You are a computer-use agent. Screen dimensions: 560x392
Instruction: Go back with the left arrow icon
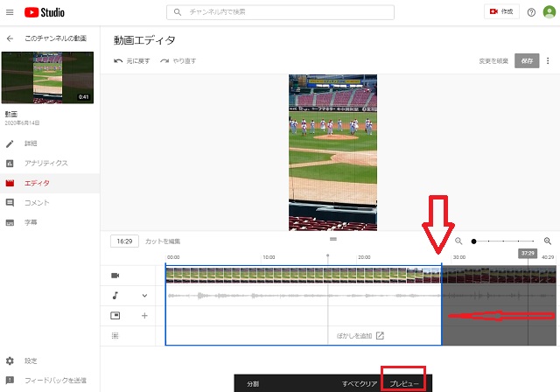click(x=10, y=38)
